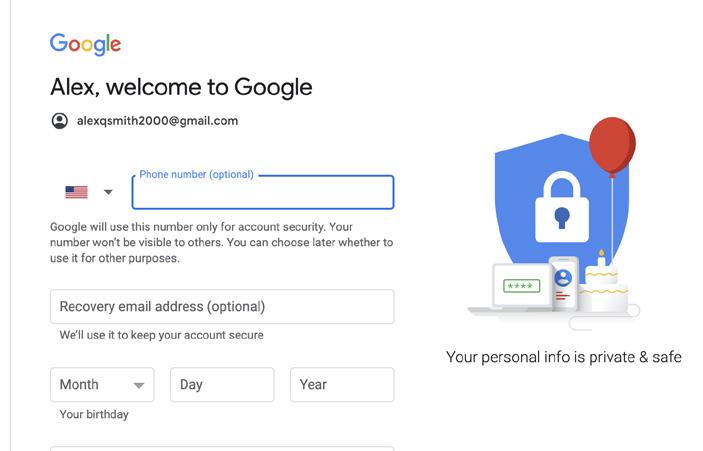Click the partially visible field below birthday
This screenshot has width=703, height=451.
[222, 448]
